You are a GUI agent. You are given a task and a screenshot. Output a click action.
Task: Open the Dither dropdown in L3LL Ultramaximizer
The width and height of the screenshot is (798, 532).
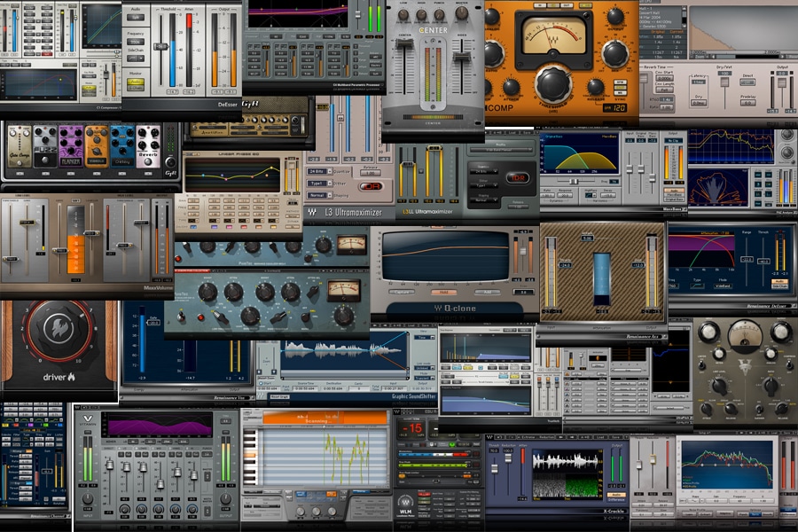coord(484,186)
